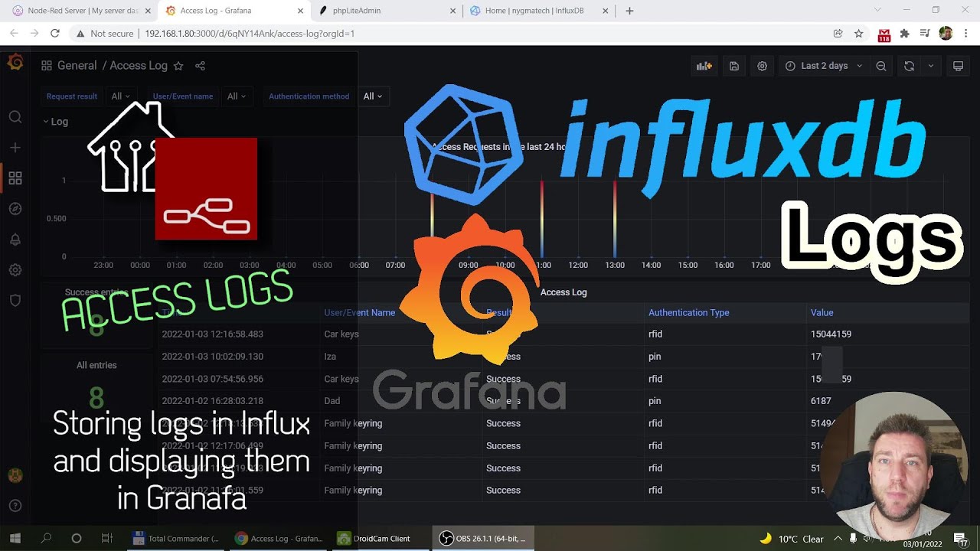The height and width of the screenshot is (551, 980).
Task: Open the Request result All dropdown
Action: [120, 96]
